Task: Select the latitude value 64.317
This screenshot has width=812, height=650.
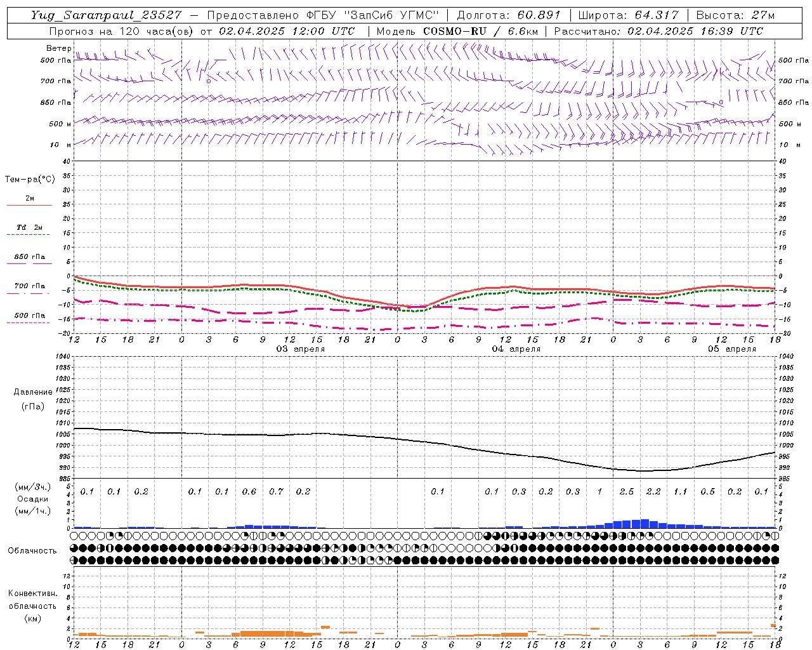Action: coord(657,15)
